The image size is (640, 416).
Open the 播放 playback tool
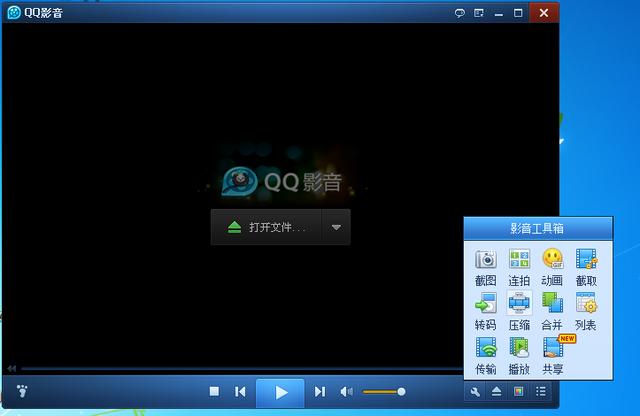tap(519, 356)
